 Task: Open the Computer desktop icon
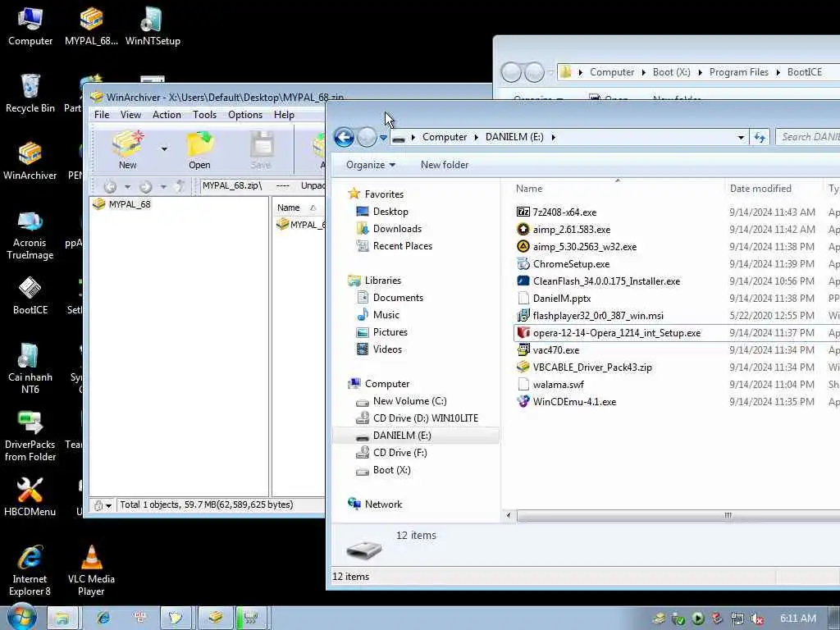[x=30, y=25]
